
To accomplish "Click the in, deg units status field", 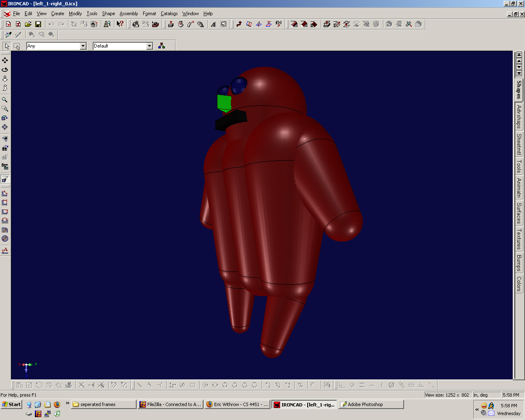I will (486, 395).
